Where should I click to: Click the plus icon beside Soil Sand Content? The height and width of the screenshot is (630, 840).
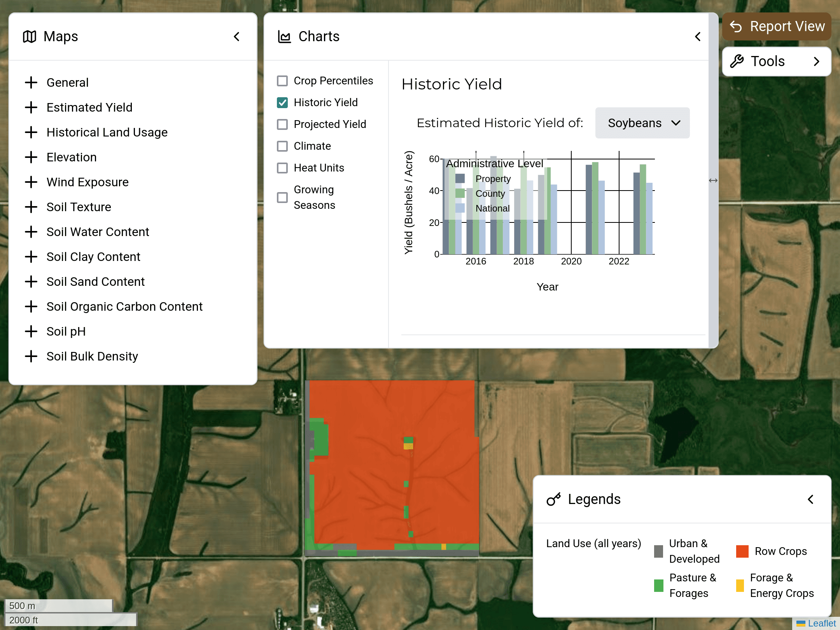pos(31,282)
